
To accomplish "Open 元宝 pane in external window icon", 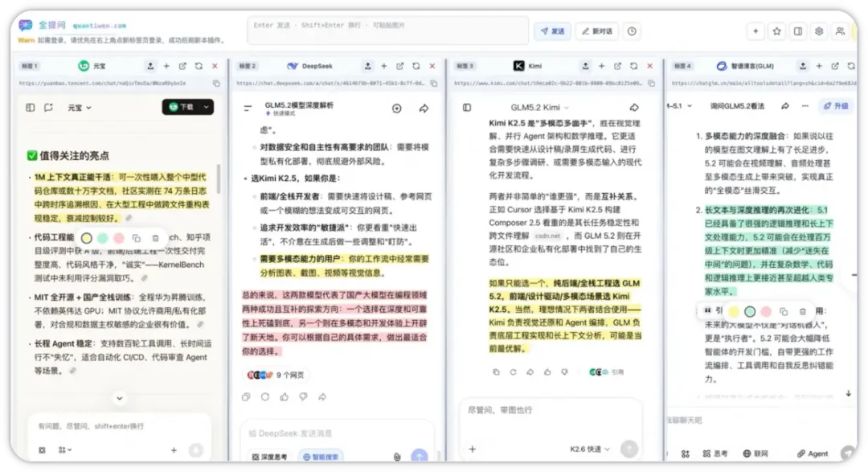I will pyautogui.click(x=182, y=66).
